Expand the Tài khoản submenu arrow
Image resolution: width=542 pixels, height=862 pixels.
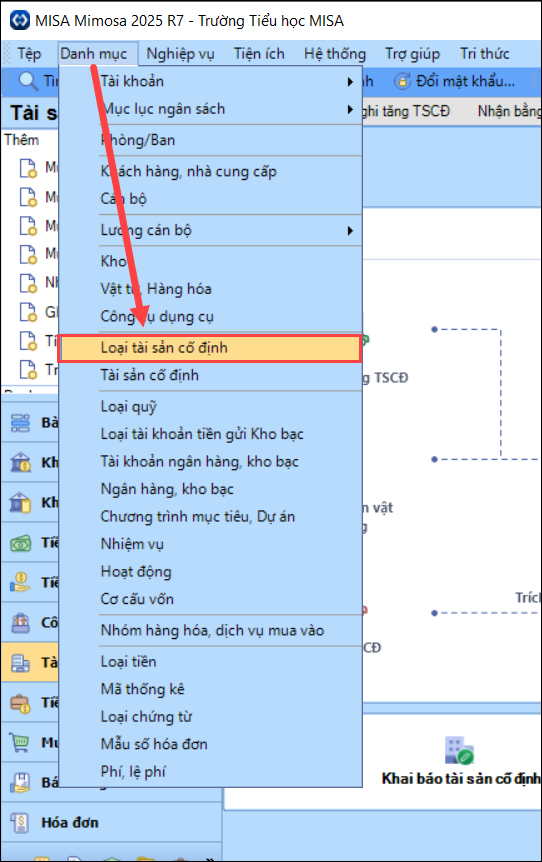tap(350, 82)
